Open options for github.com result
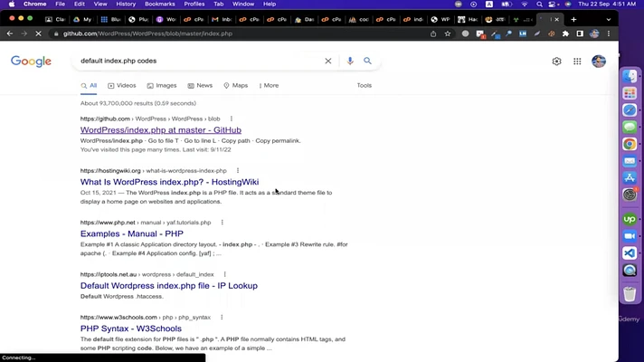 tap(232, 119)
